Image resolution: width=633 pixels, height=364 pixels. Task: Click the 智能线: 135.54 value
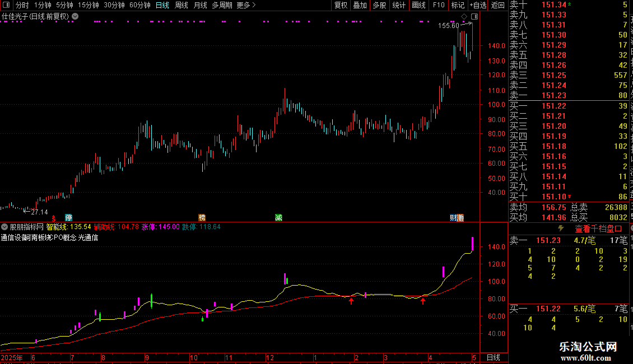[x=69, y=227]
